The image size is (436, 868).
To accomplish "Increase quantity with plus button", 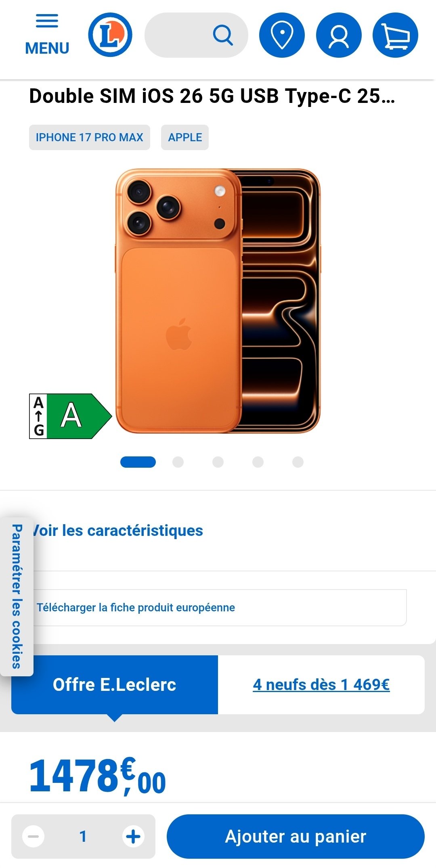I will pyautogui.click(x=133, y=837).
